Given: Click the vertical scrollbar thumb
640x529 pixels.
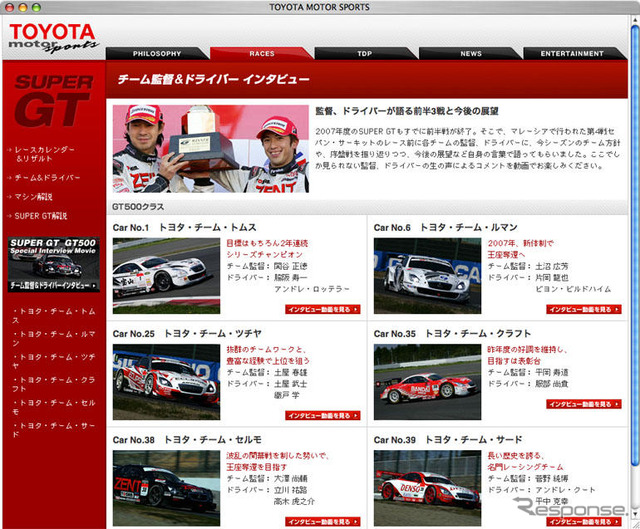Looking at the screenshot, I should 635,244.
